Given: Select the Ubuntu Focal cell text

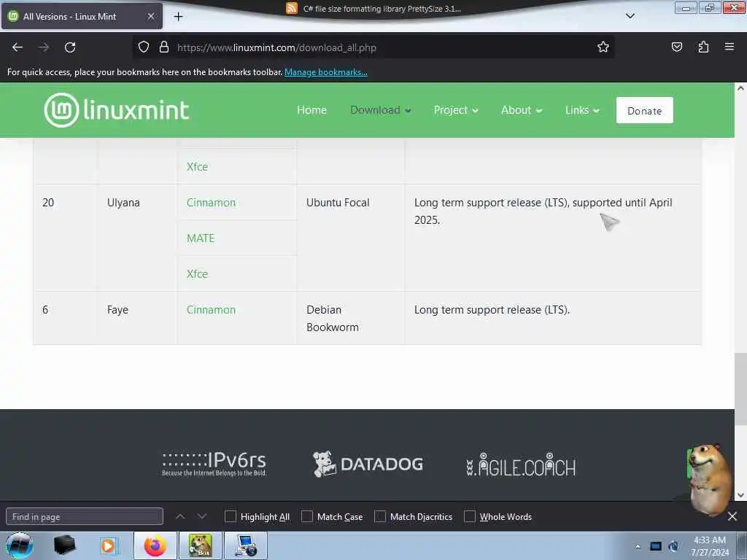Looking at the screenshot, I should point(338,203).
